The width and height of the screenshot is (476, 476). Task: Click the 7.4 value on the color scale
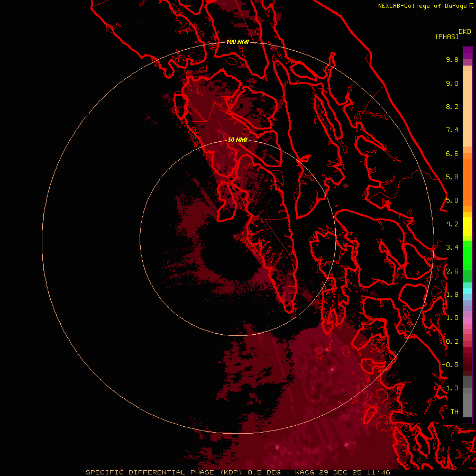452,130
